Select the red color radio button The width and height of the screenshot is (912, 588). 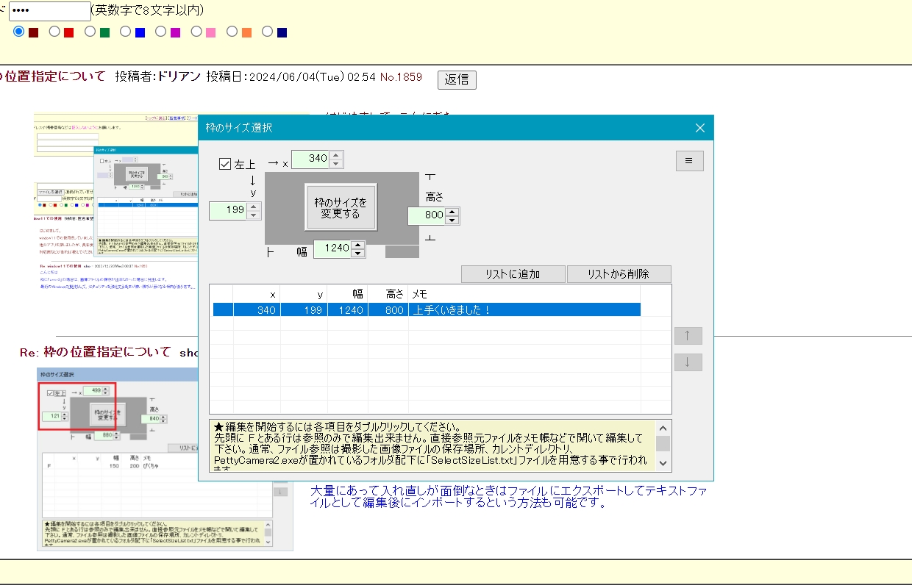[54, 32]
